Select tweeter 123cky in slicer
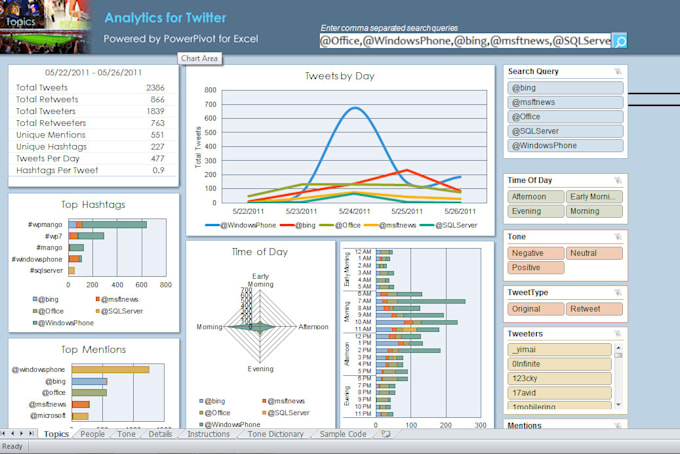This screenshot has height=454, width=680. (x=559, y=379)
